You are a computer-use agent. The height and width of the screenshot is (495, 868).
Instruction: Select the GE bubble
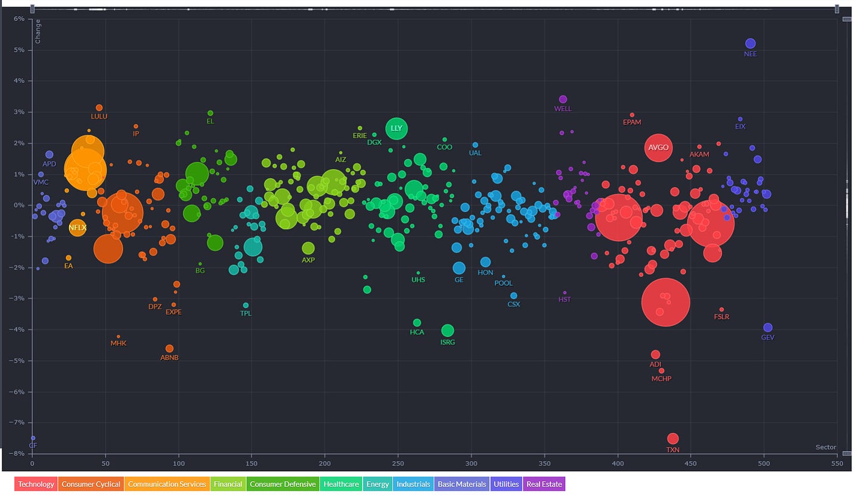459,268
